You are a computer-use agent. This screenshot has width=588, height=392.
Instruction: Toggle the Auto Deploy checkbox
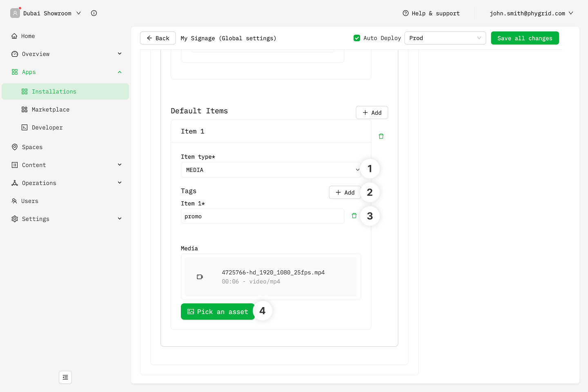pos(357,38)
